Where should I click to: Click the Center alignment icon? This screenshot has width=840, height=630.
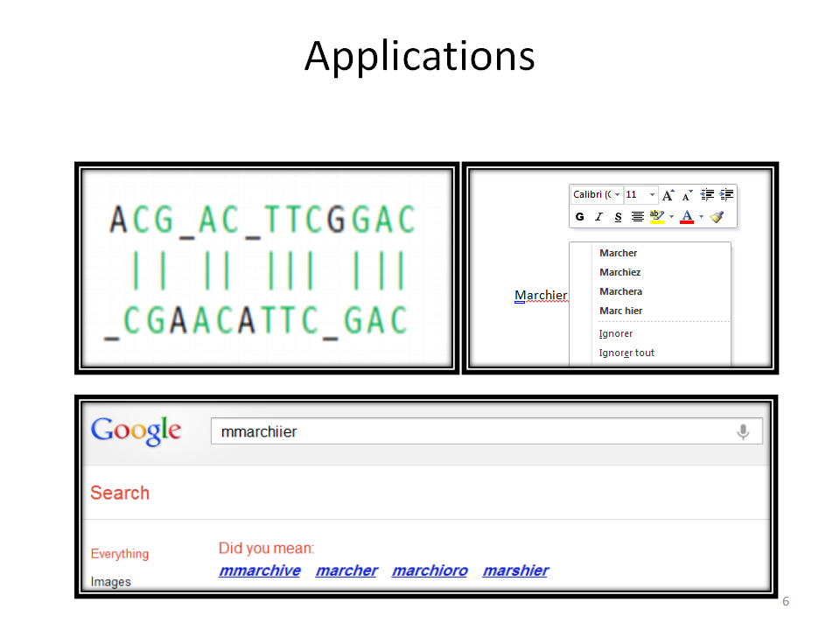[638, 217]
